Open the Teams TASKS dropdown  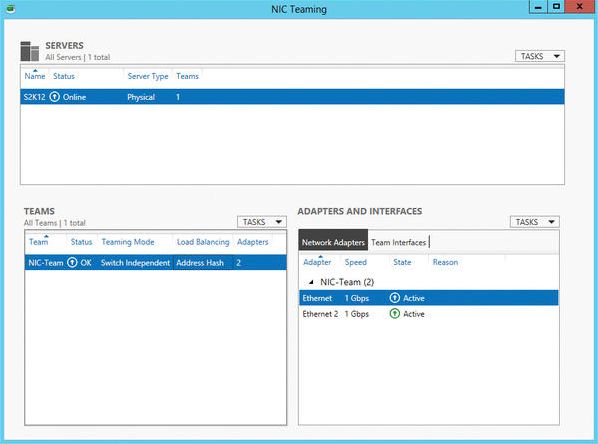262,222
